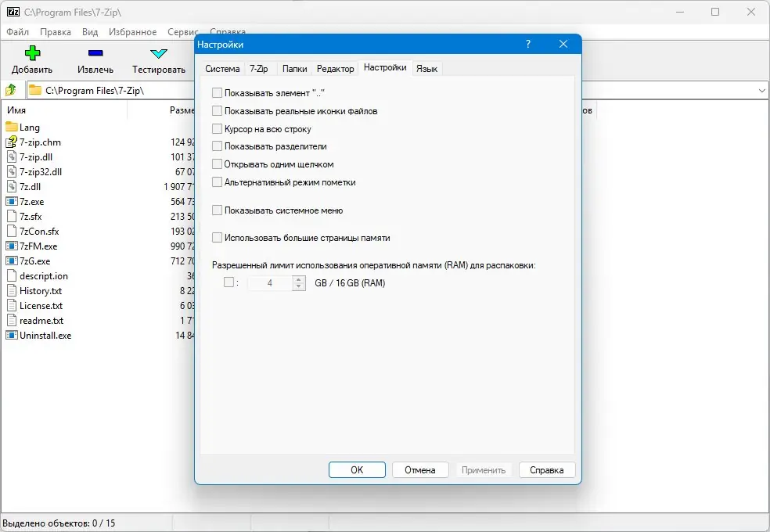The width and height of the screenshot is (770, 532).
Task: Open the Вид menu
Action: 90,32
